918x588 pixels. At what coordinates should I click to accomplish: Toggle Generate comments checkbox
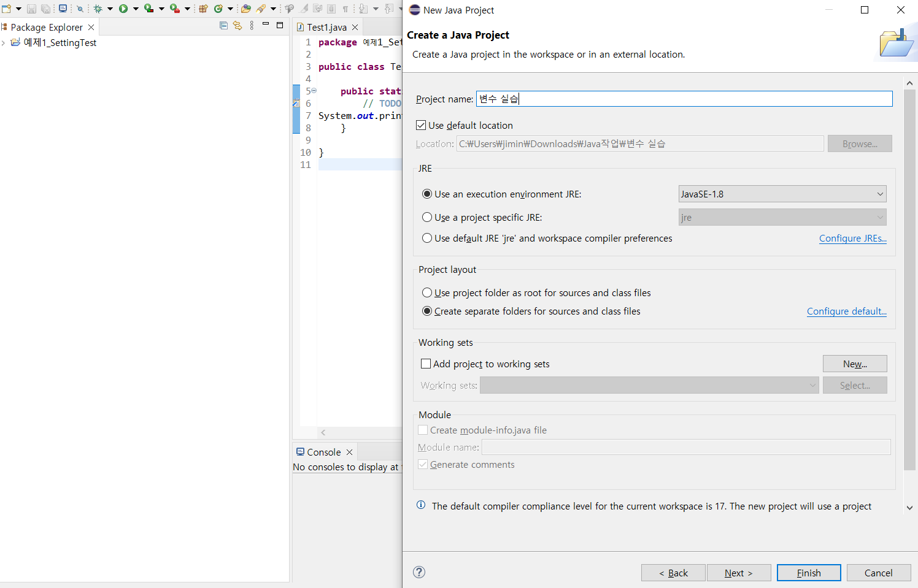coord(423,464)
